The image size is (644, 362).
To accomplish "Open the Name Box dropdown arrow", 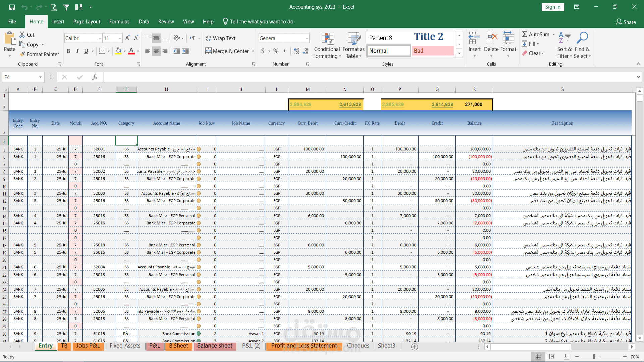I will point(40,77).
